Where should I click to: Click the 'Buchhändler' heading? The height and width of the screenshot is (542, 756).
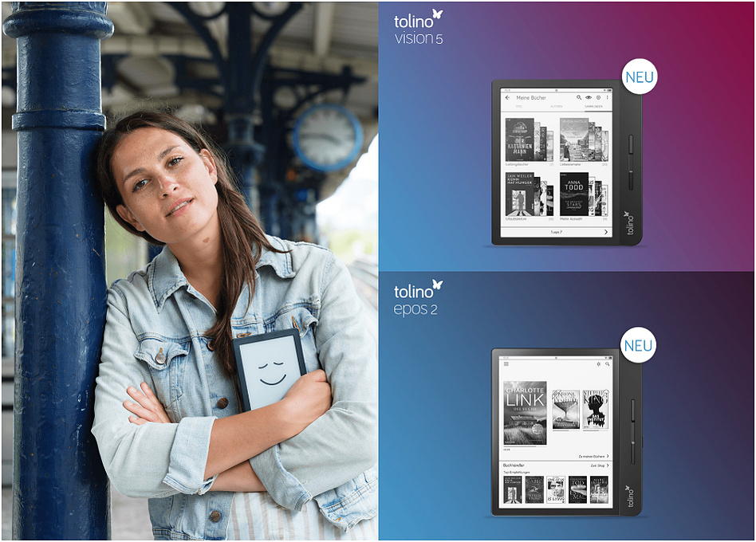tap(514, 465)
